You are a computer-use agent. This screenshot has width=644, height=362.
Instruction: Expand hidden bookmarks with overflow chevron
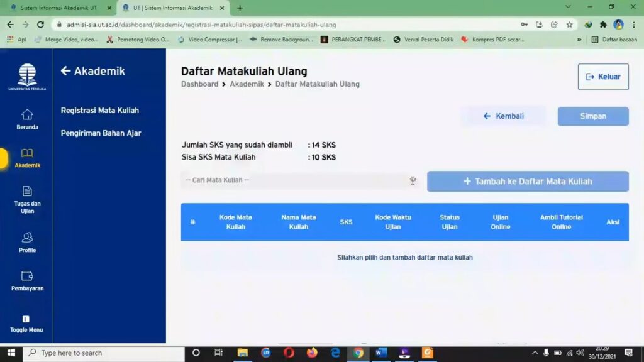579,38
